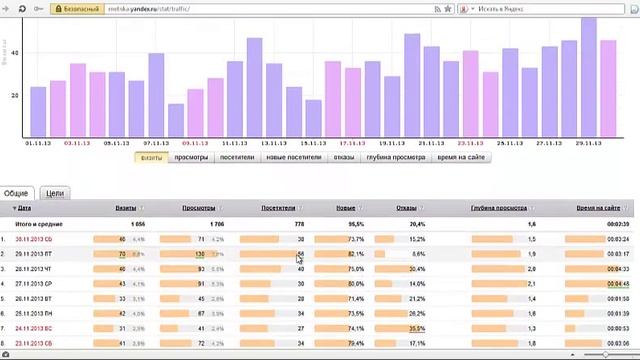Click the lock security badge in the address bar

(x=78, y=9)
